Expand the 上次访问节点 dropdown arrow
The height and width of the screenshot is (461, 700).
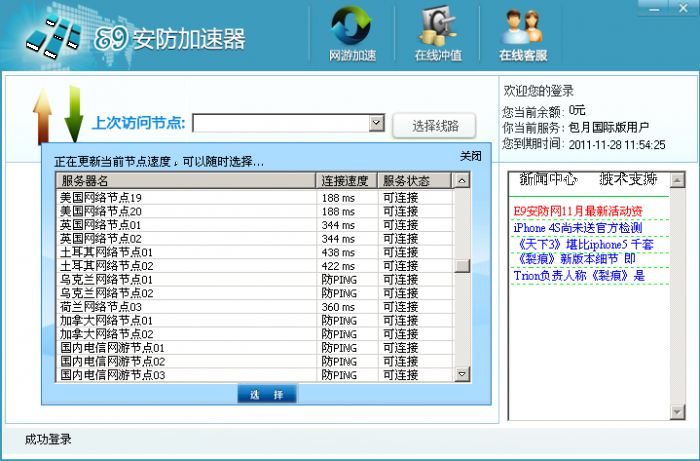(376, 123)
